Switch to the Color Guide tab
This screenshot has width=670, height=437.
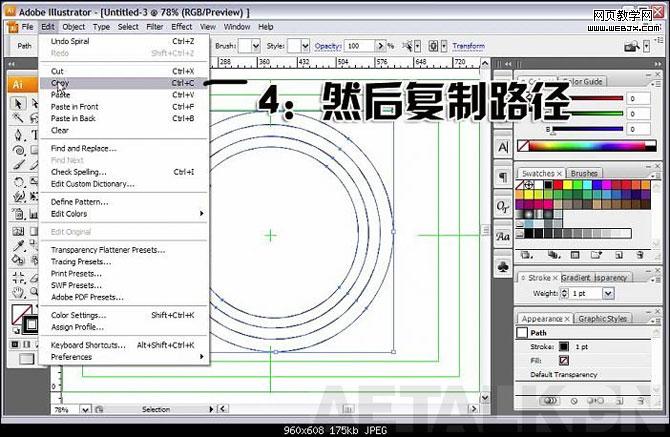pos(583,81)
